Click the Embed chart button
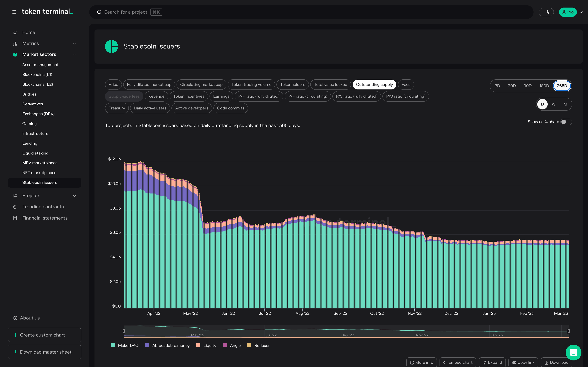The height and width of the screenshot is (367, 588). click(458, 362)
